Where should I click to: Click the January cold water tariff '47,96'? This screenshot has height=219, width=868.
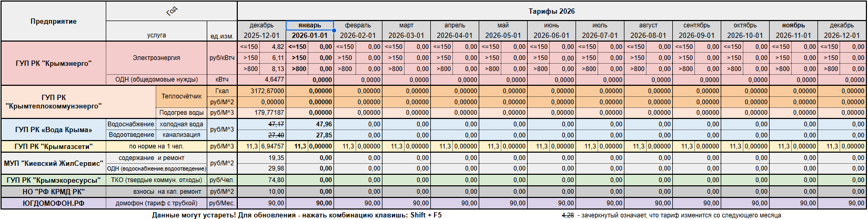click(x=309, y=124)
